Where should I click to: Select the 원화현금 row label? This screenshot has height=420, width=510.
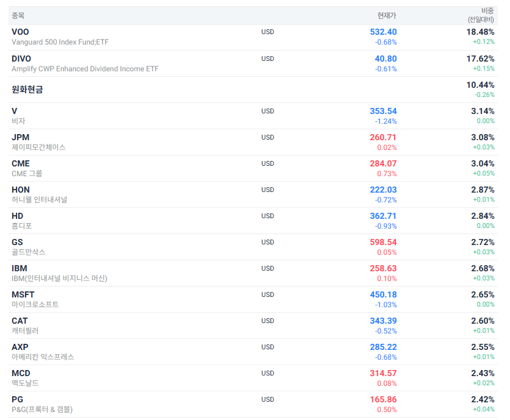27,90
